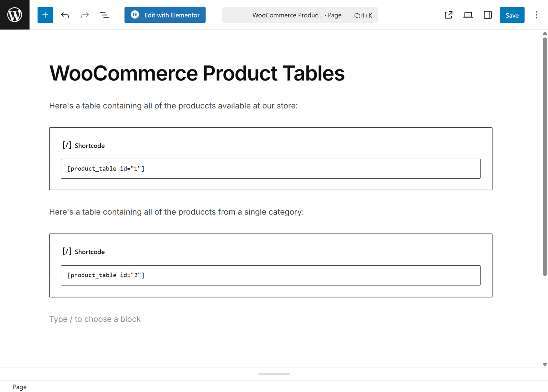Edit the shortcode field with id="2"
The width and height of the screenshot is (548, 392).
(270, 275)
